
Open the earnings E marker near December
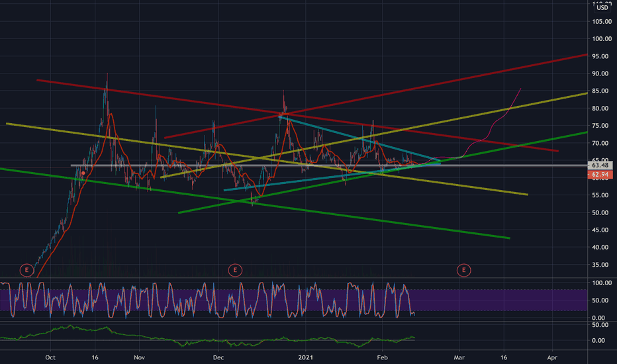(x=235, y=270)
